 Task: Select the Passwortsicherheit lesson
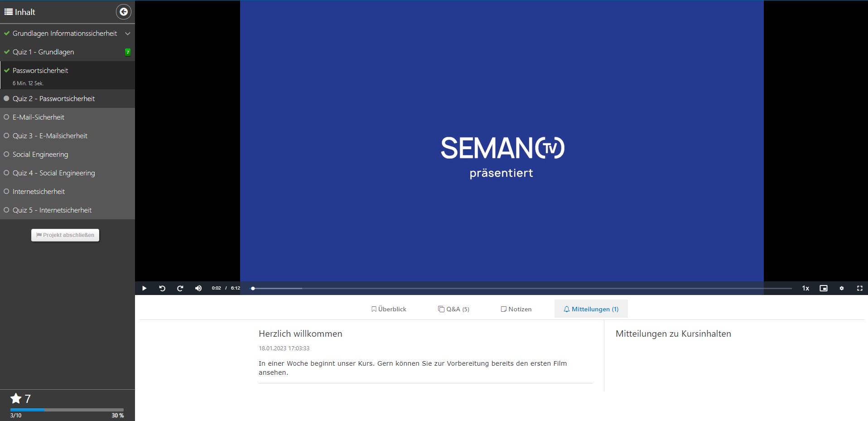(68, 75)
